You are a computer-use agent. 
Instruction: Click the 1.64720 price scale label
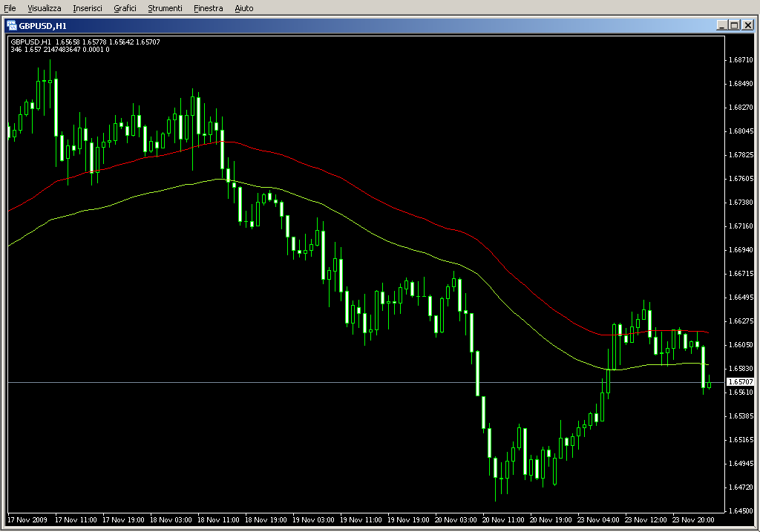741,487
